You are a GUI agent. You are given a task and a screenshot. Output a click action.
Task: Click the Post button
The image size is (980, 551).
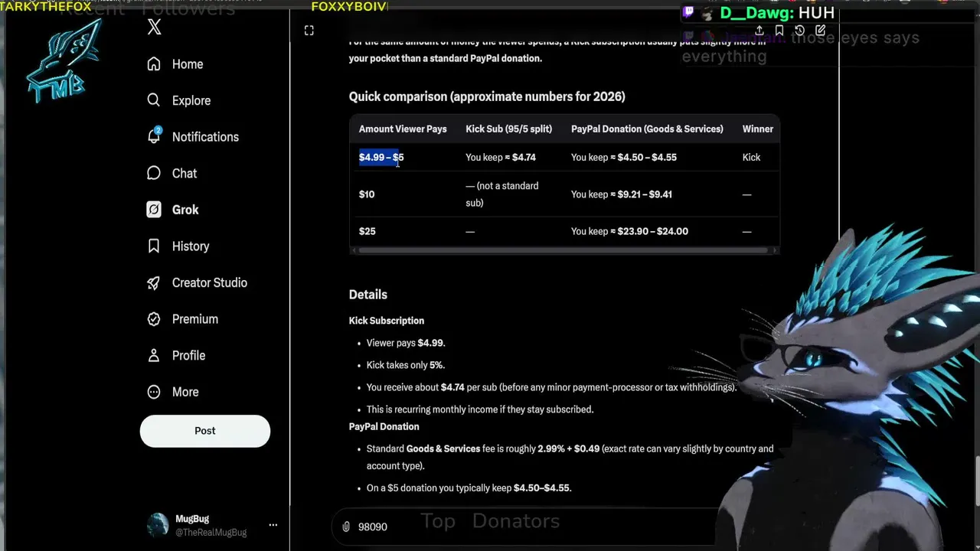(x=205, y=431)
